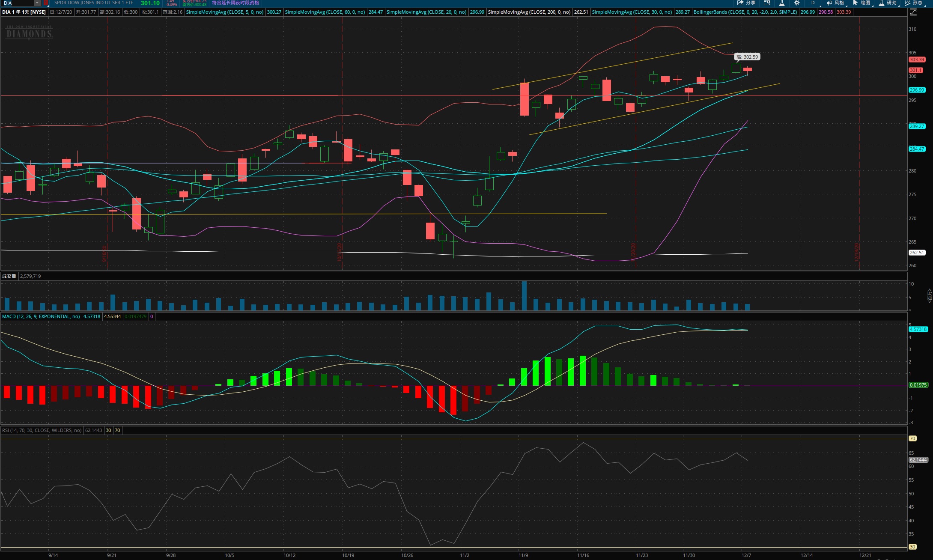Click the 开:301.77 open value

point(86,12)
